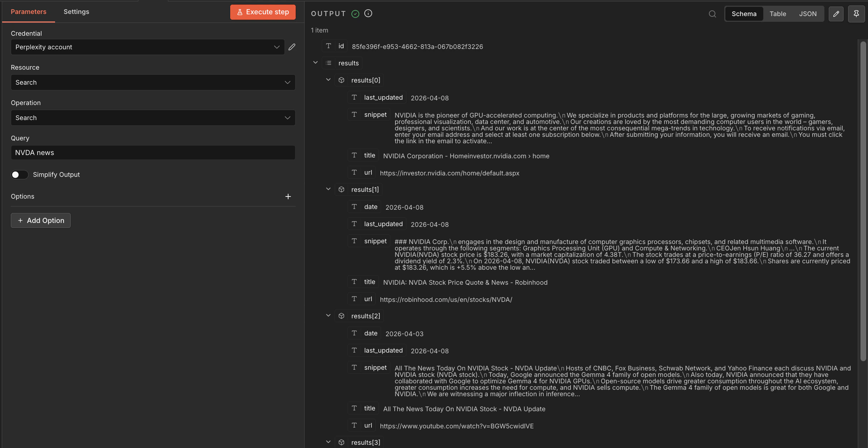Click the success checkmark beside OUTPUT
Viewport: 868px width, 448px height.
[x=355, y=14]
